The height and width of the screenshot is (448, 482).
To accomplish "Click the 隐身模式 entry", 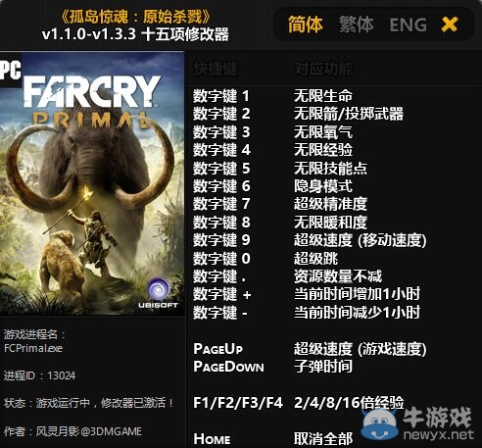I will click(x=323, y=186).
